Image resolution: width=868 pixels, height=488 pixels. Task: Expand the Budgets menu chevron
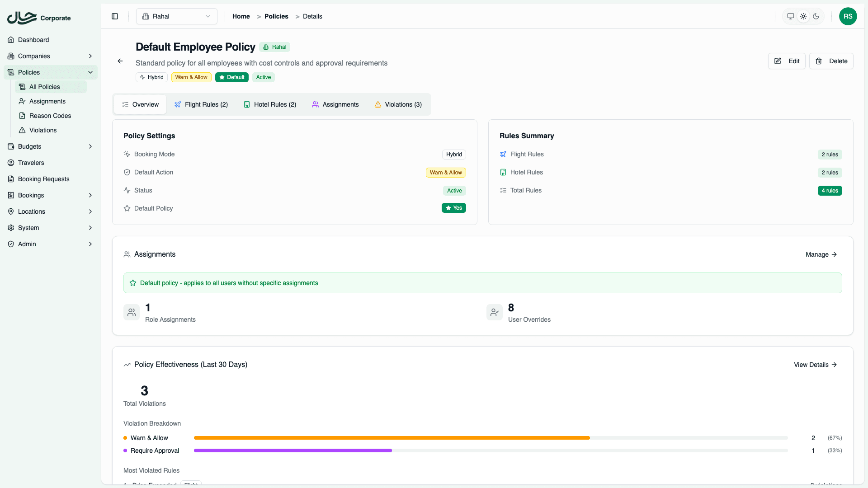(90, 146)
